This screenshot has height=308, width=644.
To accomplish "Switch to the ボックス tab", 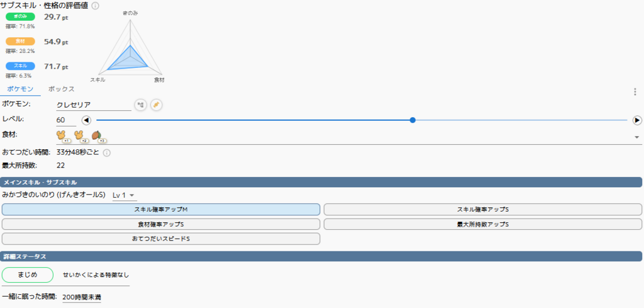I will tap(62, 89).
